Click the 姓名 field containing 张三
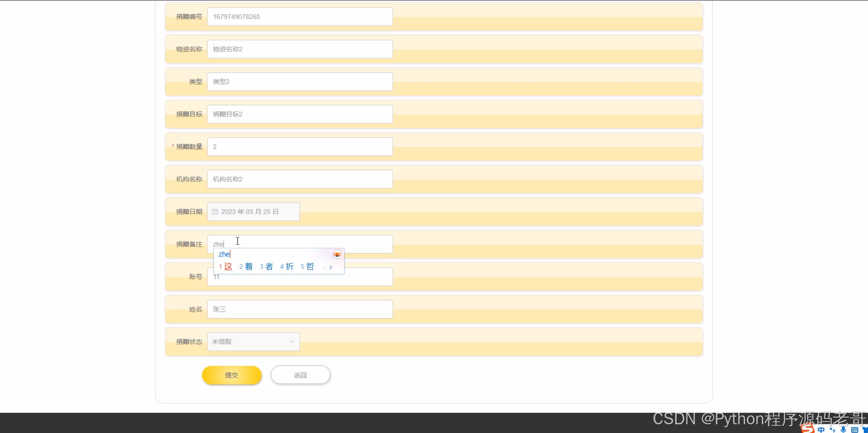The height and width of the screenshot is (433, 868). [299, 309]
